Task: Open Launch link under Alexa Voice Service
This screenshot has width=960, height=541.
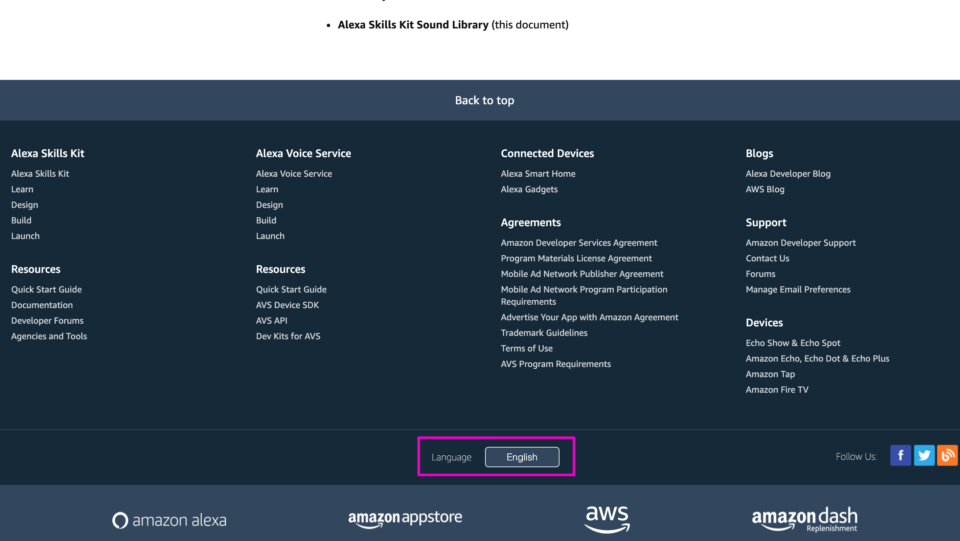Action: (x=270, y=236)
